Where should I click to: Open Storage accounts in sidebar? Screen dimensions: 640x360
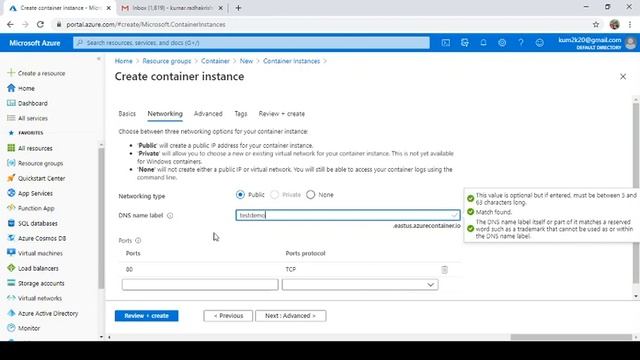tap(41, 283)
